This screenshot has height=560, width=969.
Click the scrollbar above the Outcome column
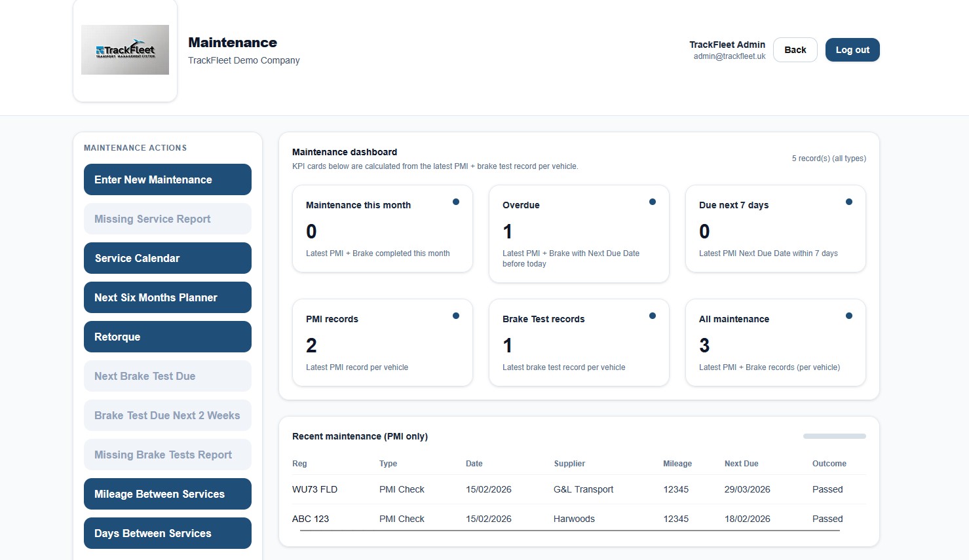(833, 436)
